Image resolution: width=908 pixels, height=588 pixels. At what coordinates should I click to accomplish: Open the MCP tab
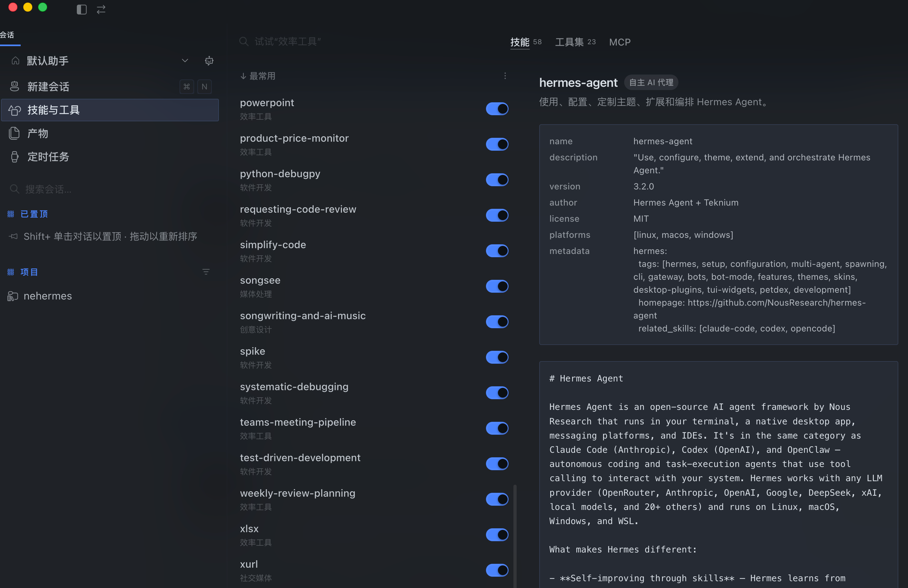[x=620, y=42]
